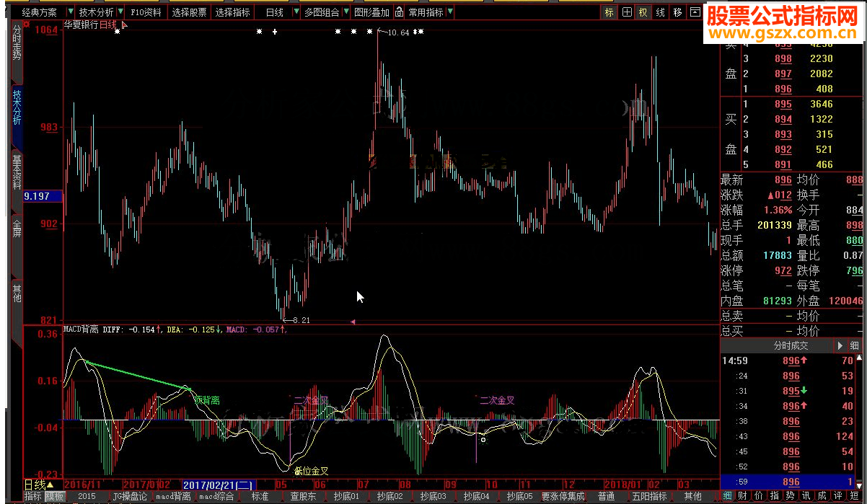Click the 移 move icon
The height and width of the screenshot is (504, 867).
coord(677,12)
